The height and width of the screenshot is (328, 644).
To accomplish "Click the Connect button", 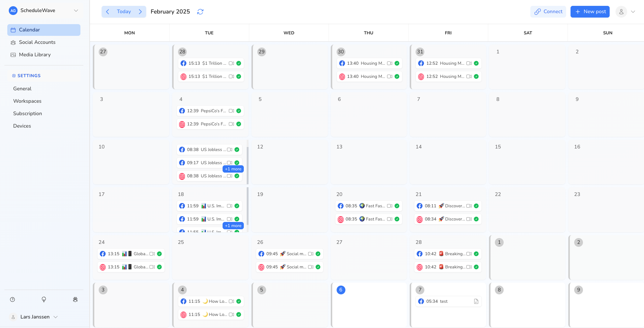I will point(548,12).
